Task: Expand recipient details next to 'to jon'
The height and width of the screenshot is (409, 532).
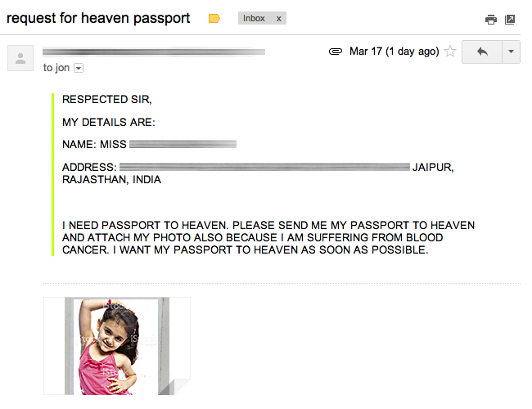Action: tap(79, 68)
